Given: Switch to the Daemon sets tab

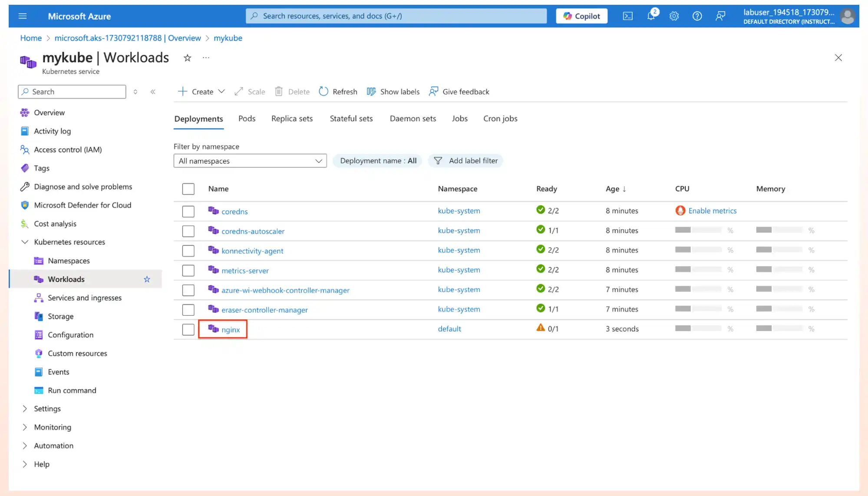Looking at the screenshot, I should tap(413, 118).
